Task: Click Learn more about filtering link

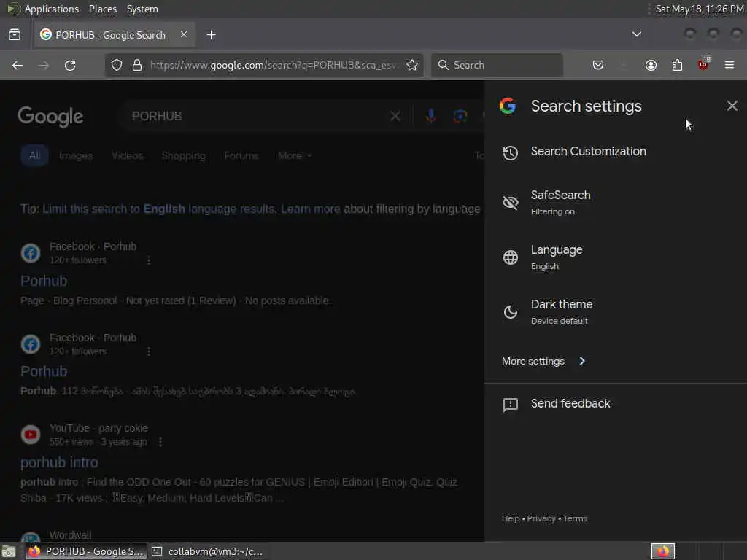Action: (x=310, y=209)
